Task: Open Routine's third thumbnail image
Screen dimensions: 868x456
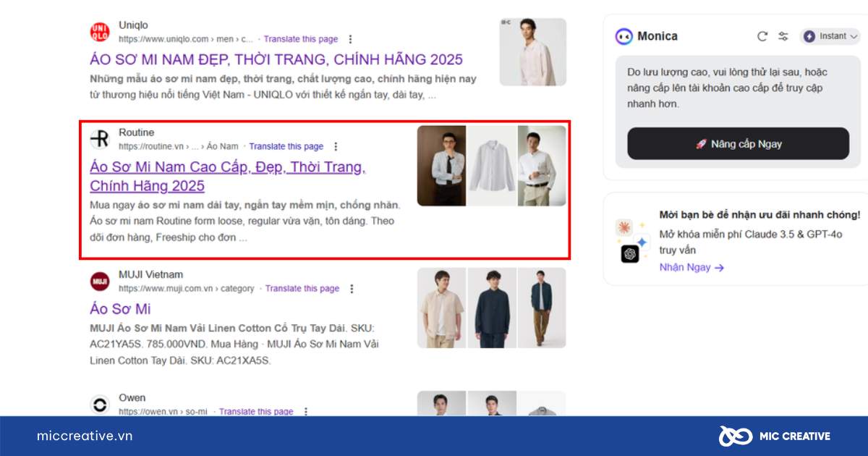Action: [x=542, y=166]
